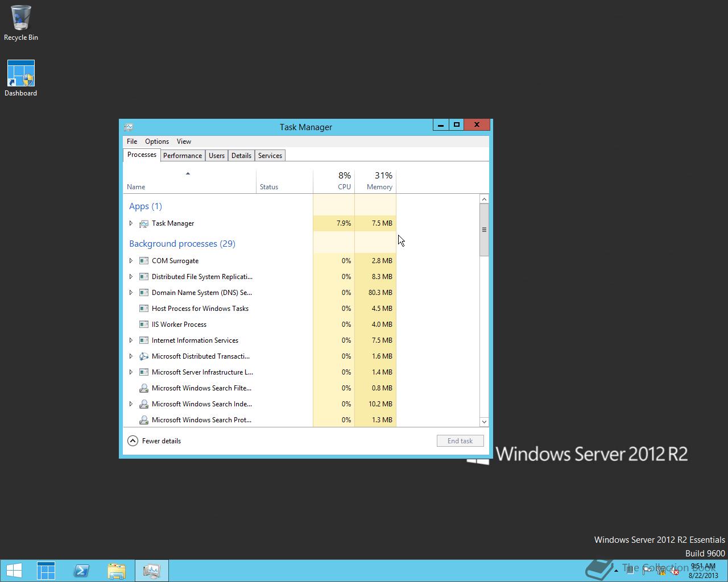Click the Task Manager app row icon
Viewport: 728px width, 582px height.
pyautogui.click(x=144, y=223)
